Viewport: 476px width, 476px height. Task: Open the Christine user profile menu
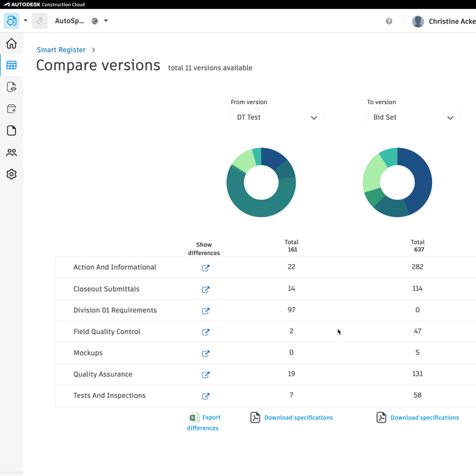click(x=444, y=22)
